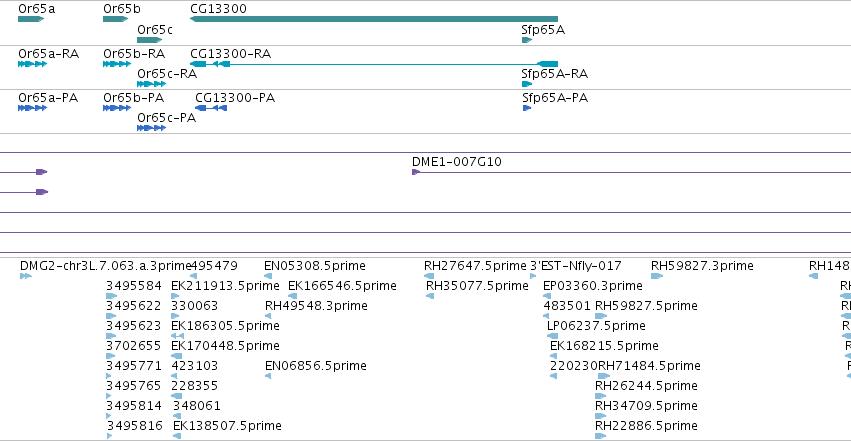This screenshot has width=851, height=441.
Task: Select EST 483501
Action: [x=547, y=316]
